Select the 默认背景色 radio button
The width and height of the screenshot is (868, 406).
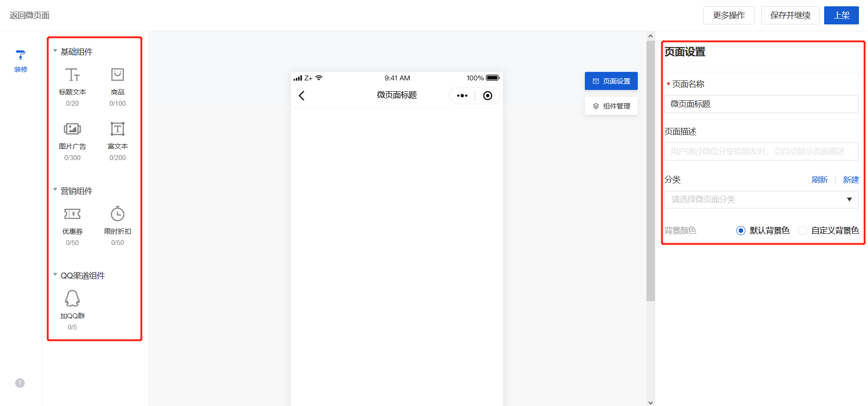pyautogui.click(x=740, y=231)
